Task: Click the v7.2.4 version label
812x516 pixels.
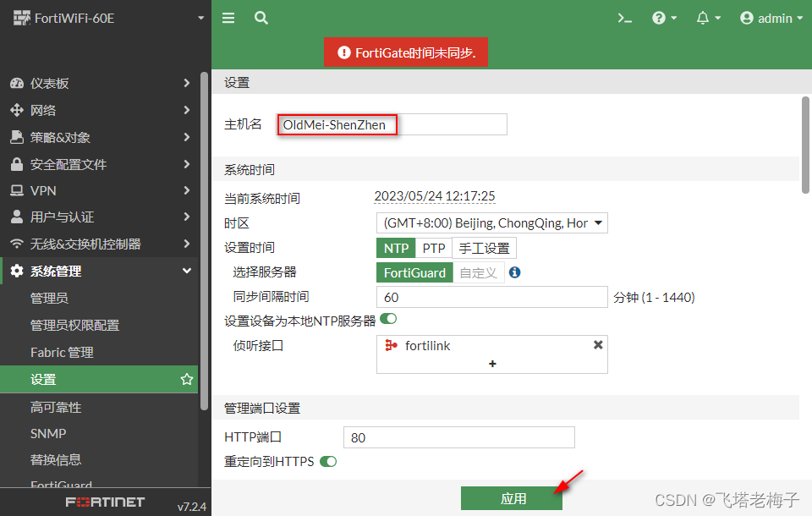Action: point(192,507)
